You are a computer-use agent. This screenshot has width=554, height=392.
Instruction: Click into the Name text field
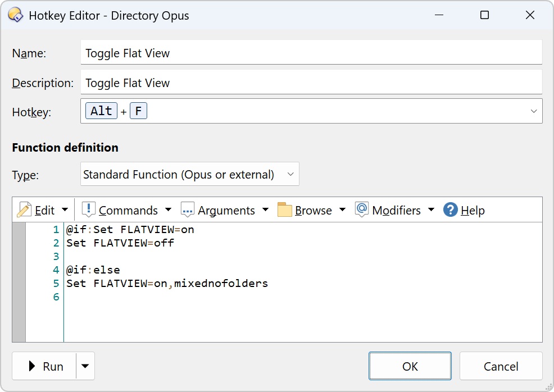pyautogui.click(x=311, y=53)
